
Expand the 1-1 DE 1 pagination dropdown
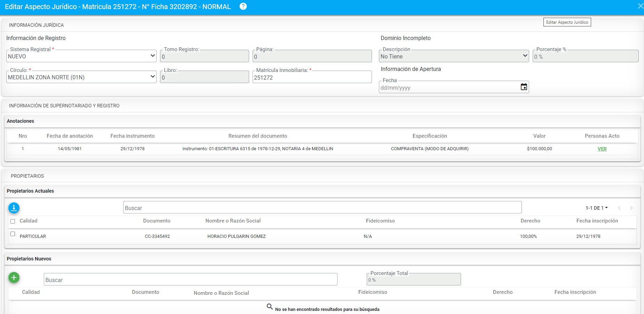click(596, 208)
